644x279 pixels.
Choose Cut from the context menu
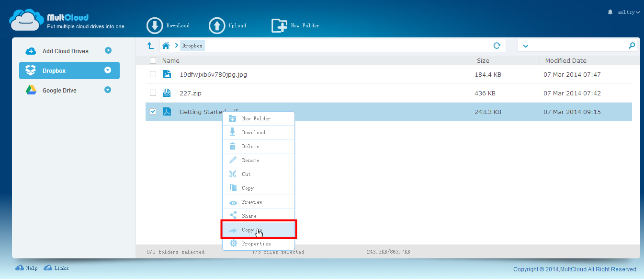click(x=259, y=174)
